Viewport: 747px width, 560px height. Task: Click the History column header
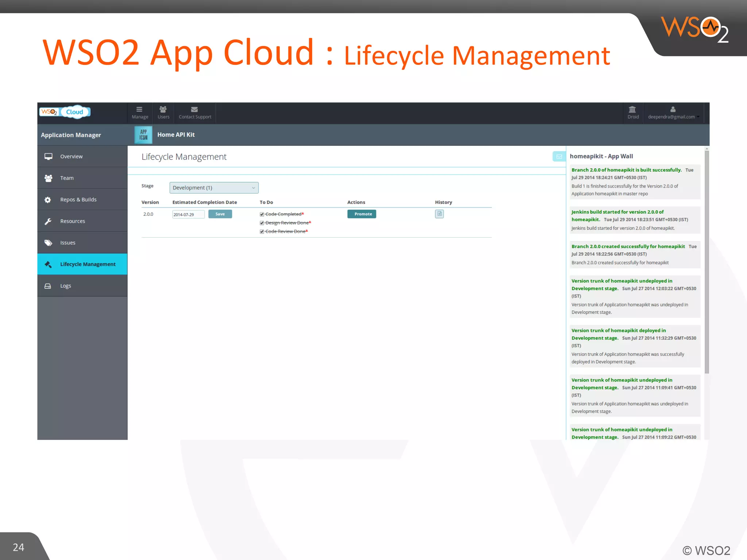[x=444, y=202]
